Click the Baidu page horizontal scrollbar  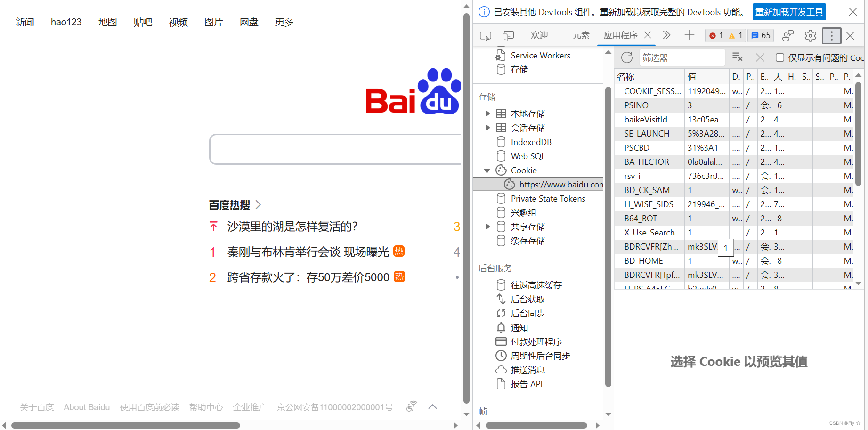(x=126, y=425)
